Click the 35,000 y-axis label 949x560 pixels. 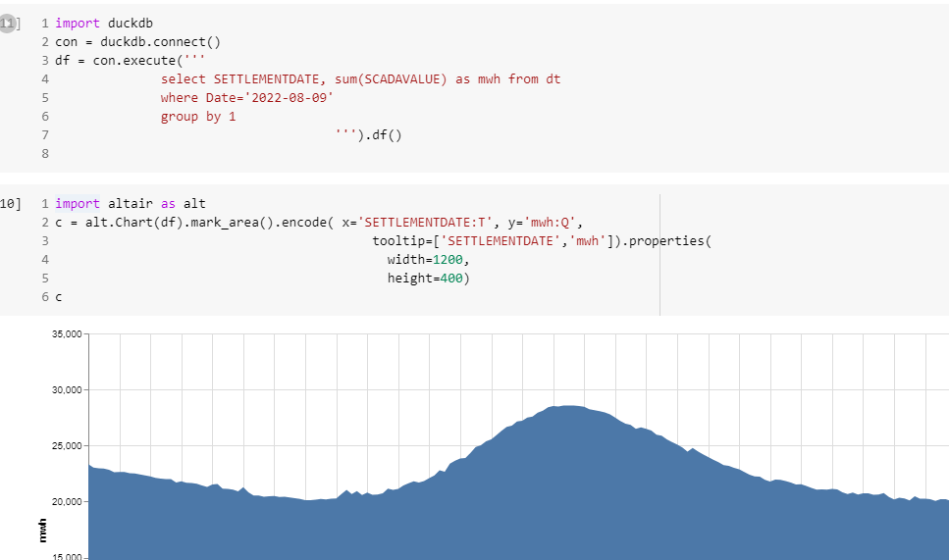[67, 334]
